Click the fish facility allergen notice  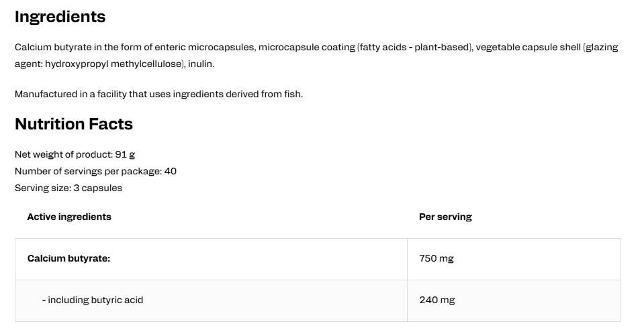pyautogui.click(x=159, y=94)
